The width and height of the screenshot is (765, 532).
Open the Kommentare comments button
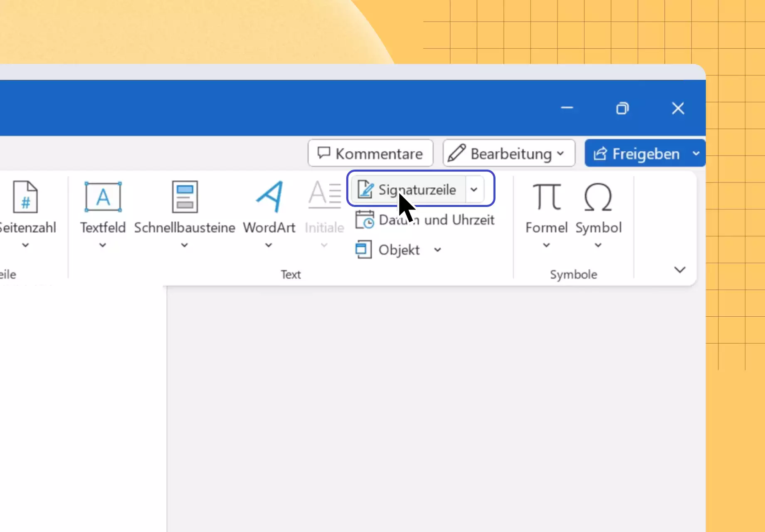370,153
